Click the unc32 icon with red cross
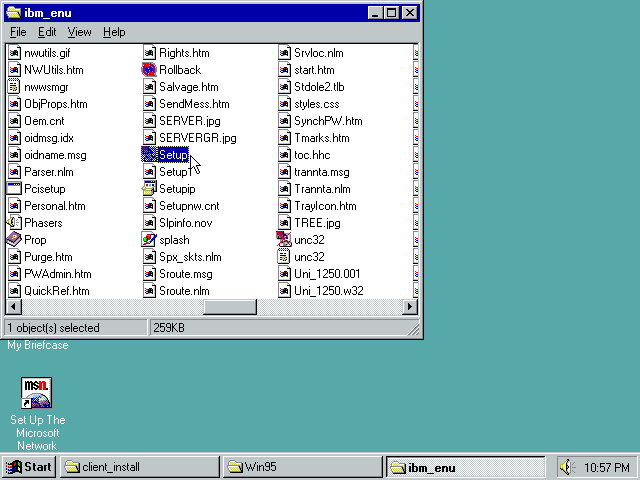Viewport: 640px width, 480px height. [x=284, y=240]
